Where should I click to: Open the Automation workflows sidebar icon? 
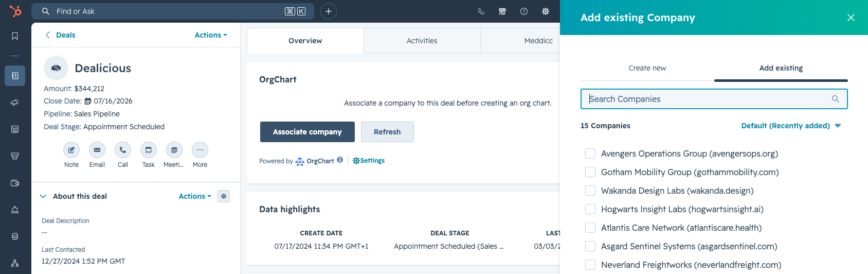[15, 263]
